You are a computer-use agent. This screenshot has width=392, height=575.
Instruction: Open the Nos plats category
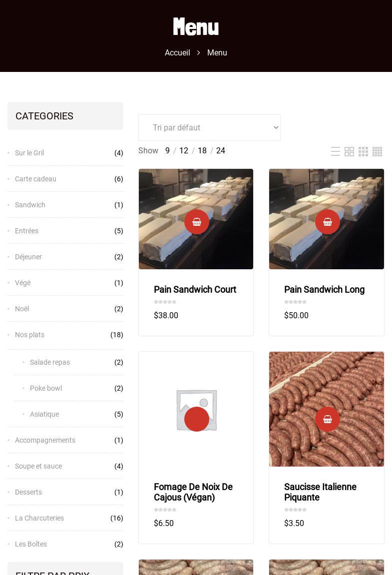click(29, 335)
